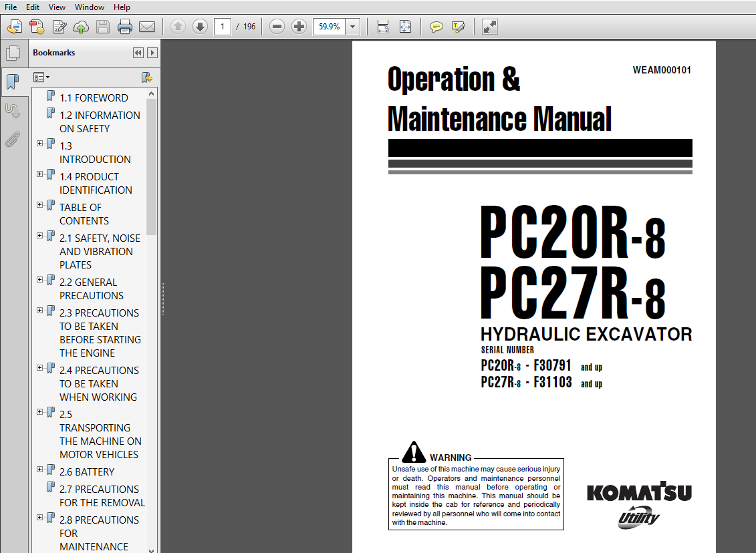
Task: Click the page number input field
Action: pyautogui.click(x=223, y=27)
